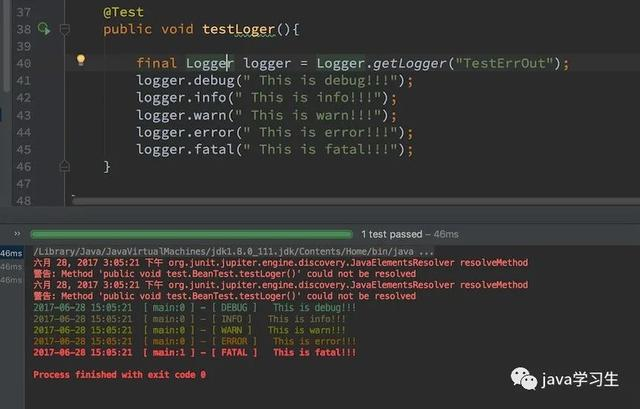Click the WARN console output line
The height and width of the screenshot is (409, 640).
189,330
